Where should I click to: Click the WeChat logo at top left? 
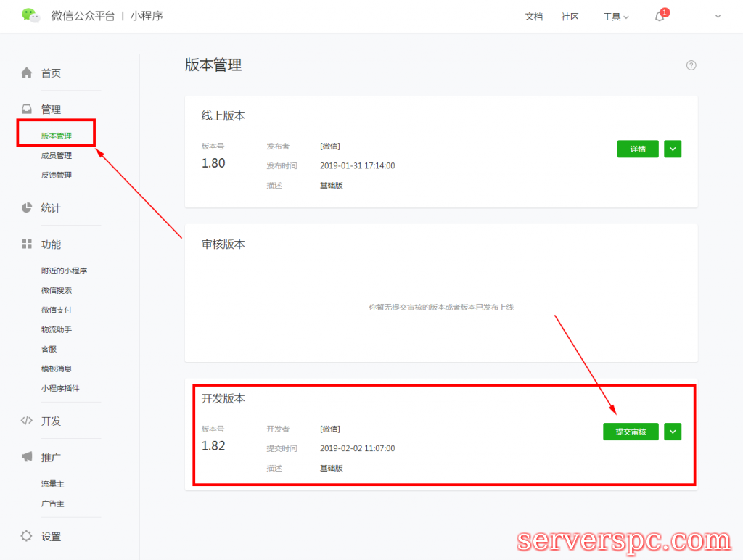coord(30,15)
